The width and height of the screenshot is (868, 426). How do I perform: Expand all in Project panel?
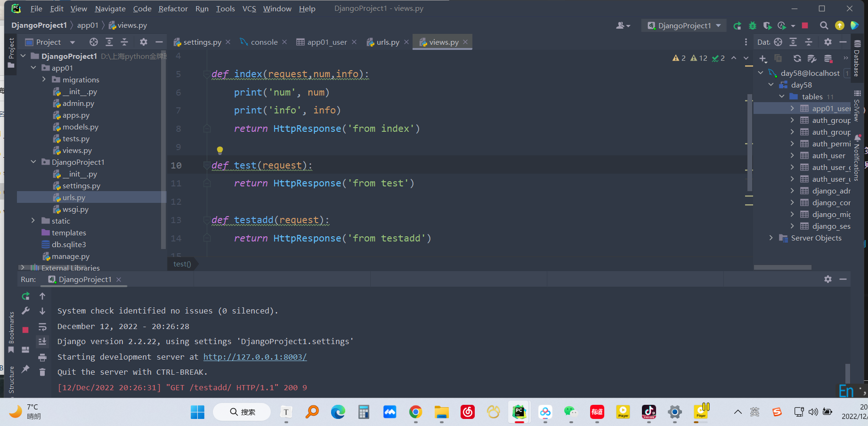point(109,42)
